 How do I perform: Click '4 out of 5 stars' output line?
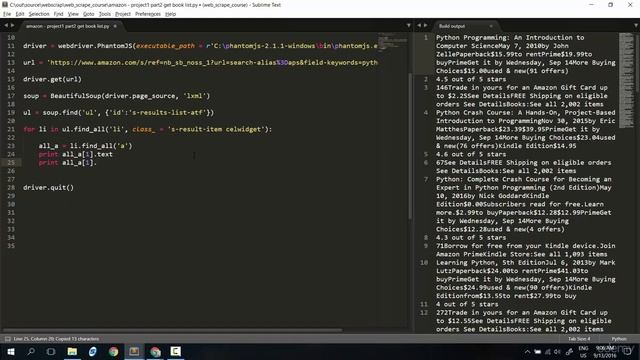click(467, 304)
